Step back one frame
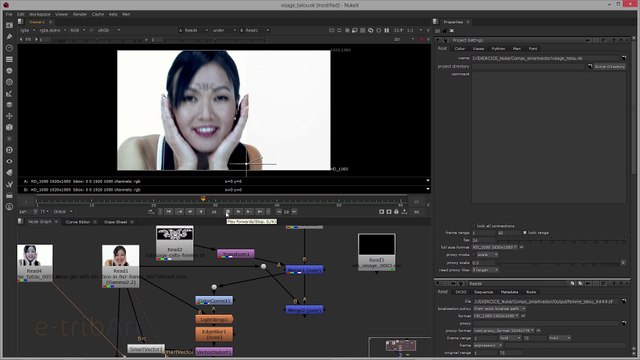The height and width of the screenshot is (360, 640). pos(190,212)
